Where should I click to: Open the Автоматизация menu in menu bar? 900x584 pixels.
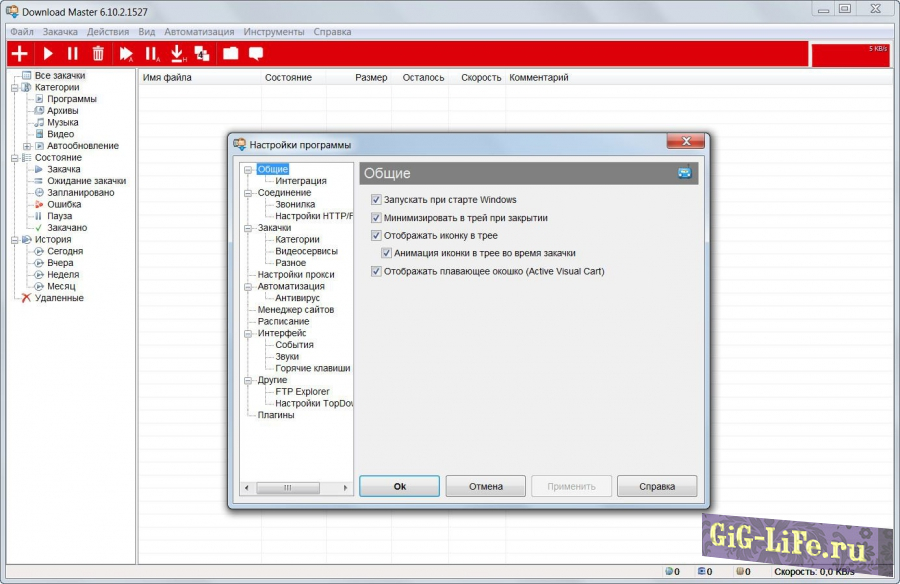[199, 31]
